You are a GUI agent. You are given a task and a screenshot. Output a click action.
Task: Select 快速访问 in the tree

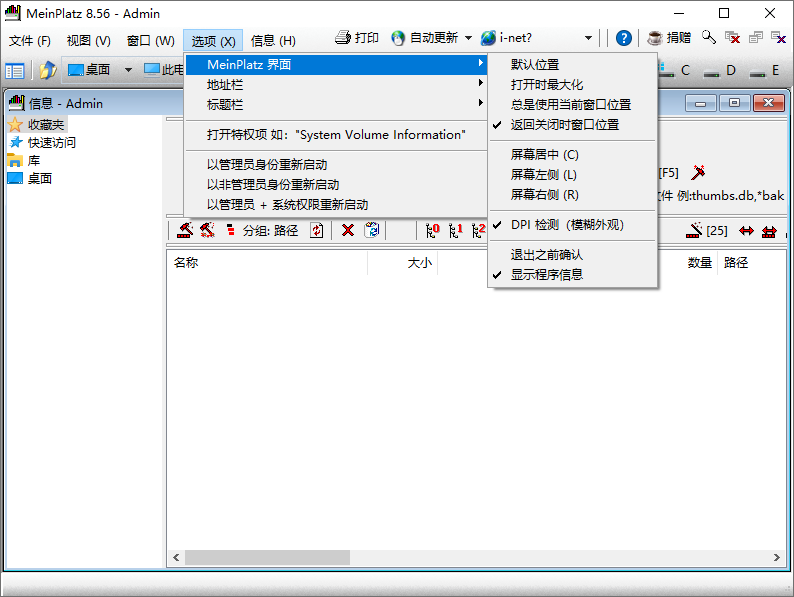[52, 143]
